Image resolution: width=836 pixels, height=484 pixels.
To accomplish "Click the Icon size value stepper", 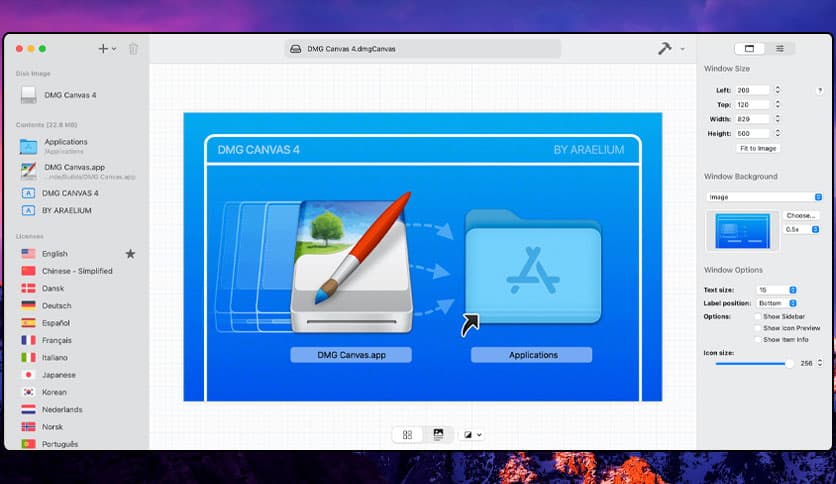I will coord(819,363).
